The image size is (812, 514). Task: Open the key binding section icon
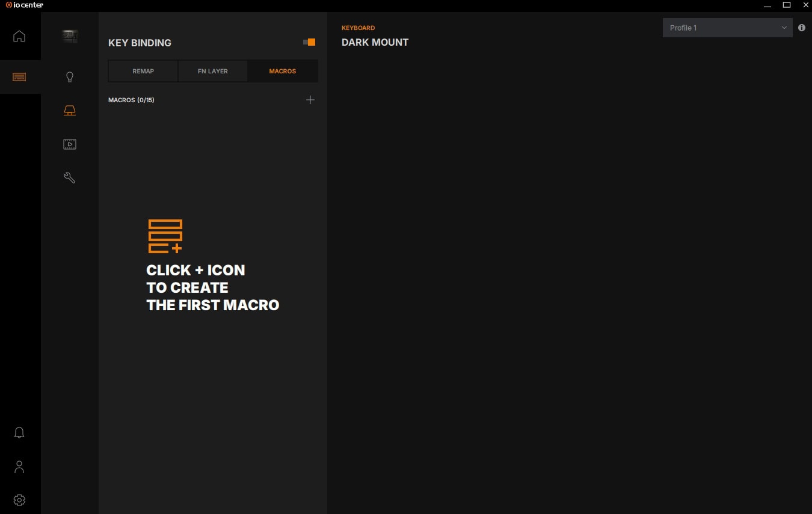pos(70,111)
